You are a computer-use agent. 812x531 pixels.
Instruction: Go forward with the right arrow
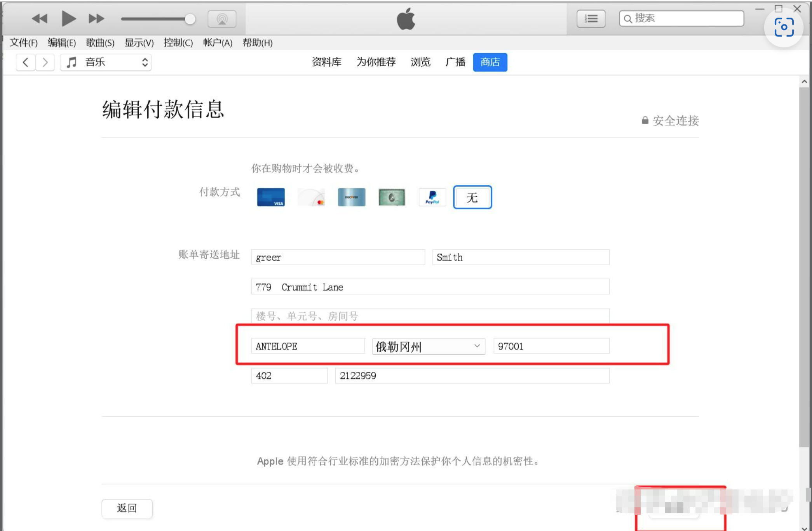[x=45, y=62]
